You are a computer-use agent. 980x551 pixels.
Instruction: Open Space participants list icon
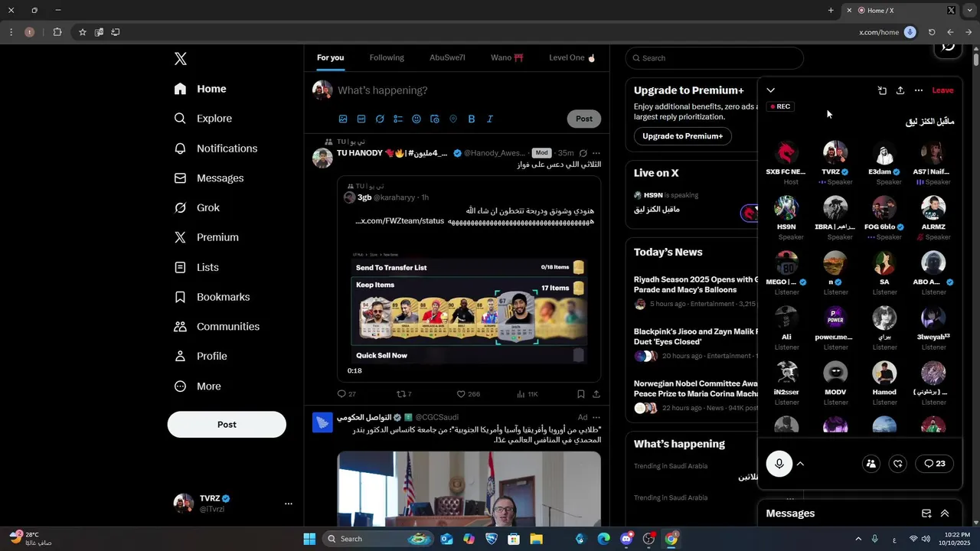(x=871, y=464)
